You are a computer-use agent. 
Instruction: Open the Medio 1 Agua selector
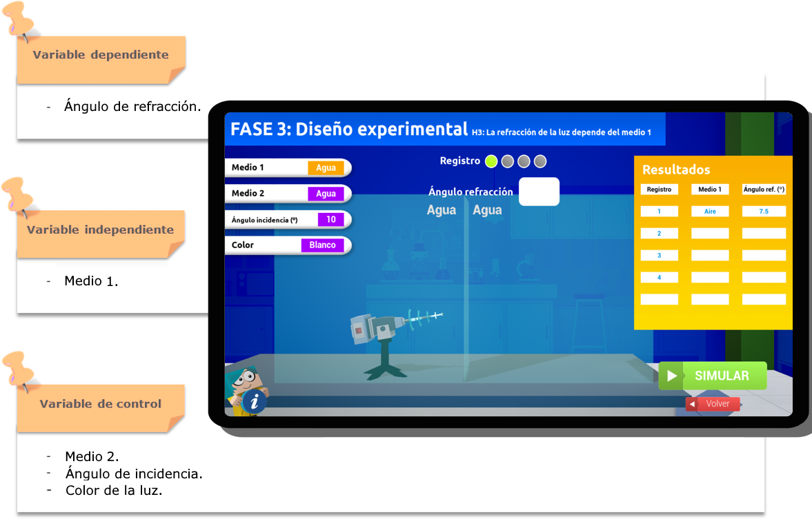click(326, 167)
